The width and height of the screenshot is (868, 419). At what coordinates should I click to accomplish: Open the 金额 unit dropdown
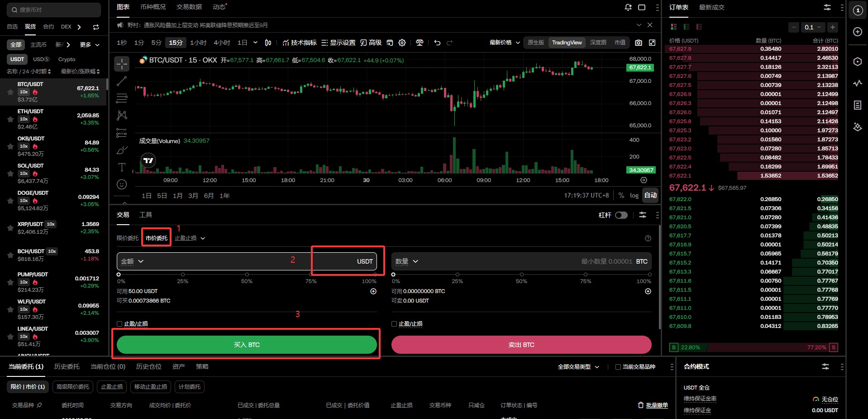132,261
